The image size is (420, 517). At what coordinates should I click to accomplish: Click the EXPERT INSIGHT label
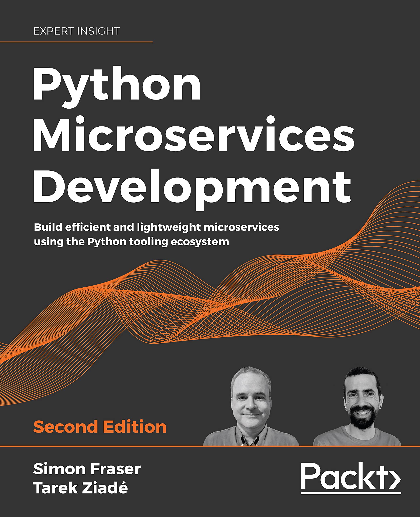pyautogui.click(x=76, y=31)
